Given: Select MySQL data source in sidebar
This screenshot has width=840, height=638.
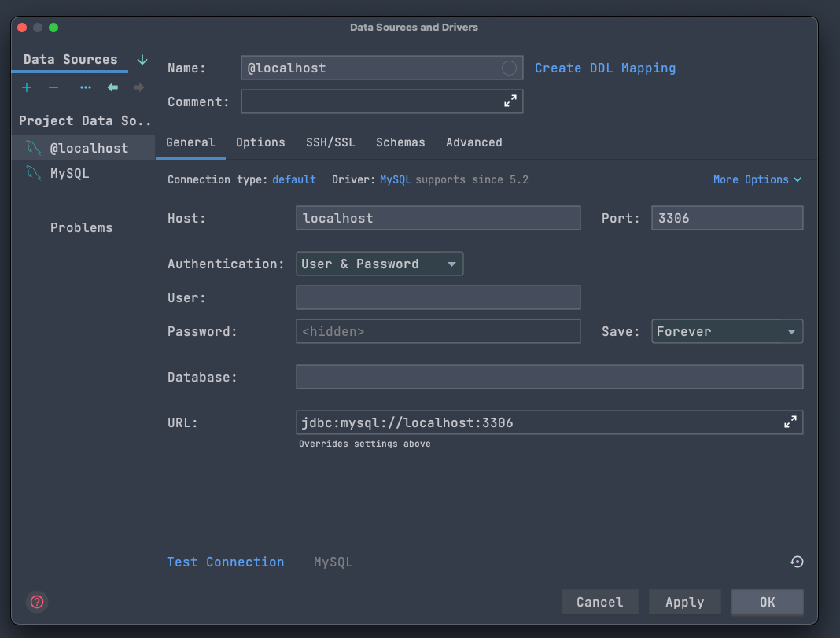Looking at the screenshot, I should [69, 173].
